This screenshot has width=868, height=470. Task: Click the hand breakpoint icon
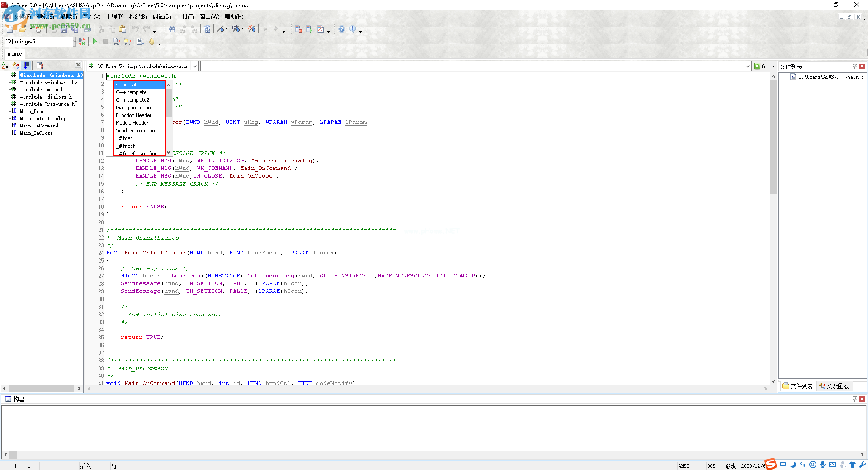pos(152,42)
